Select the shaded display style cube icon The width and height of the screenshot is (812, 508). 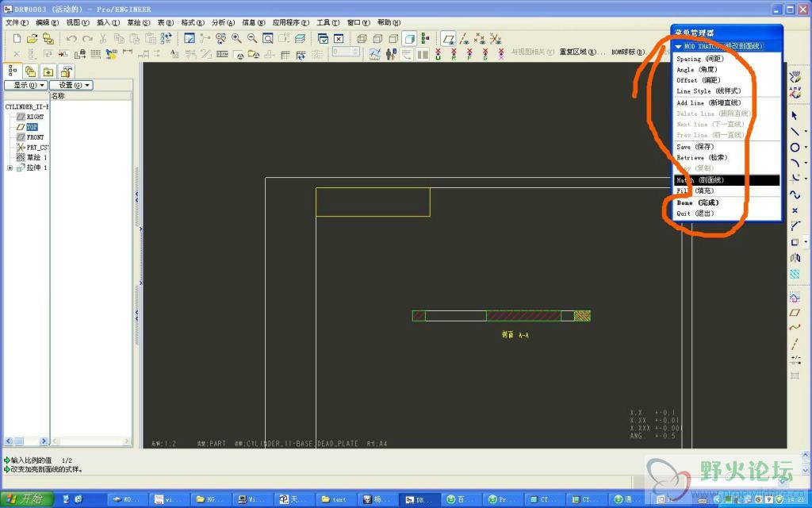coord(410,38)
